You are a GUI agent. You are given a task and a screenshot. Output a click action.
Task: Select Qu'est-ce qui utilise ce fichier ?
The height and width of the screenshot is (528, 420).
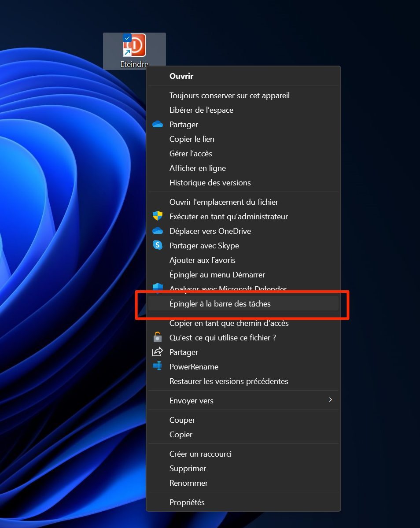243,337
